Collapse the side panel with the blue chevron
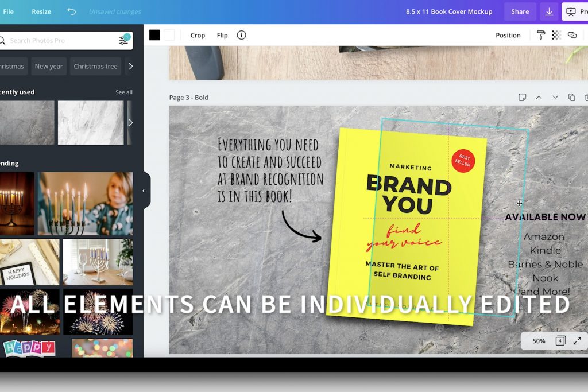 coord(144,191)
